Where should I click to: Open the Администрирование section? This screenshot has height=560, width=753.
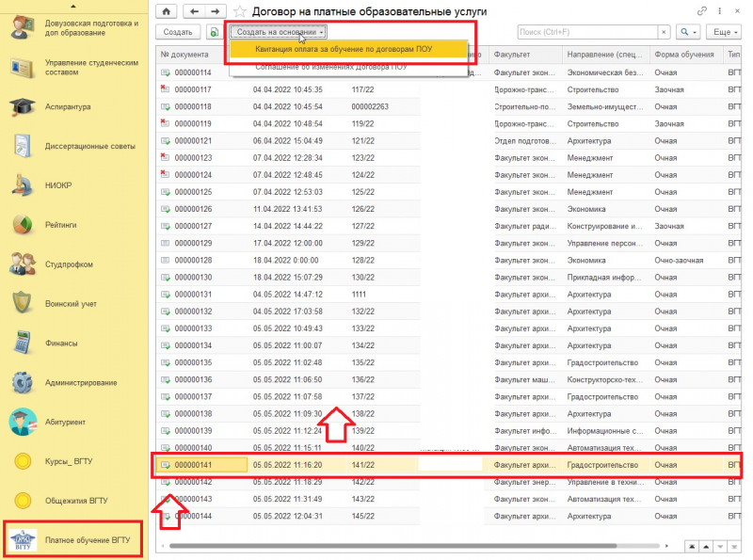pos(63,382)
